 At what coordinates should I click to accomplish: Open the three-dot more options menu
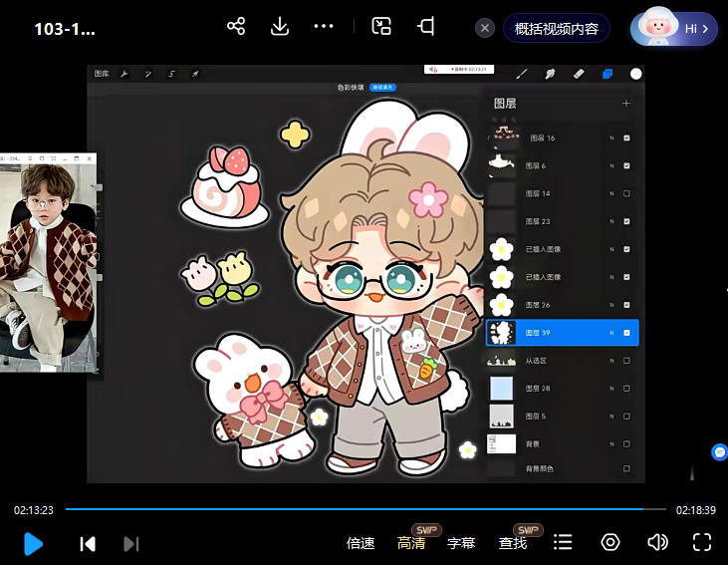pos(324,27)
